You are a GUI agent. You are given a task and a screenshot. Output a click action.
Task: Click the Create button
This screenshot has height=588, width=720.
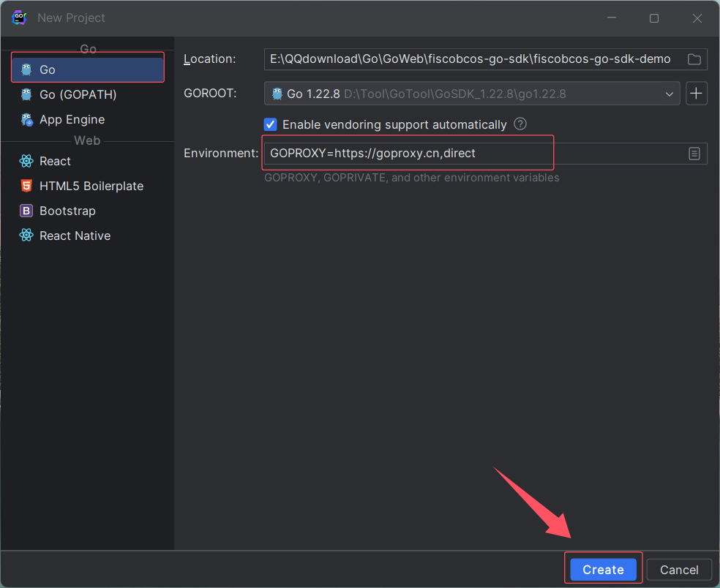603,570
